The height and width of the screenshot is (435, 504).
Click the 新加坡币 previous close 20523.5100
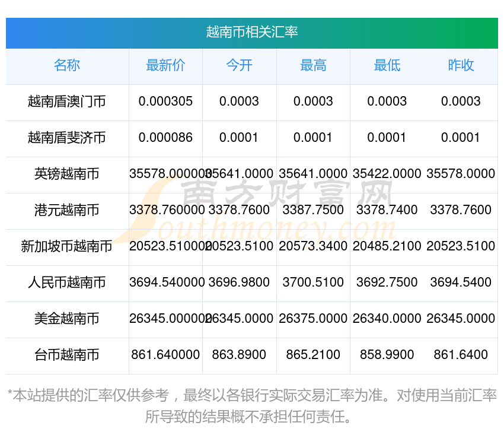461,246
